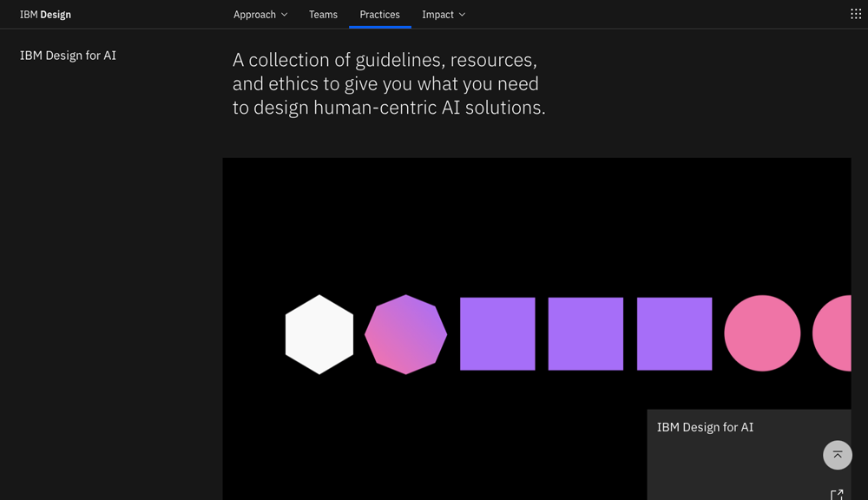Open the external link launch icon

pyautogui.click(x=837, y=495)
